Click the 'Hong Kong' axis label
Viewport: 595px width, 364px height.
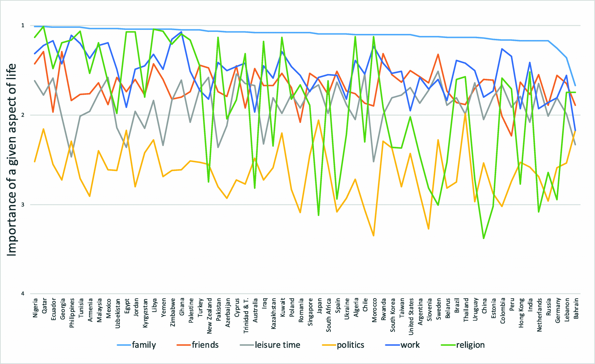click(521, 313)
